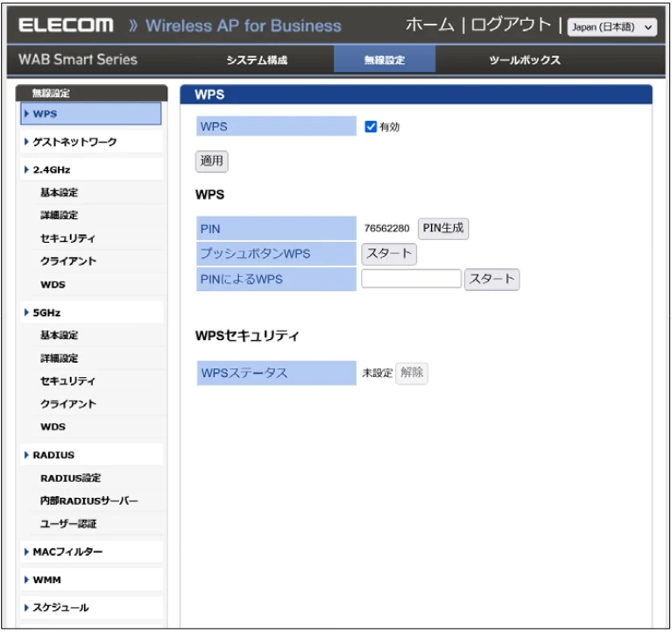Screen dimensions: 672x632
Task: Click the ELECOM logo
Action: (x=66, y=25)
